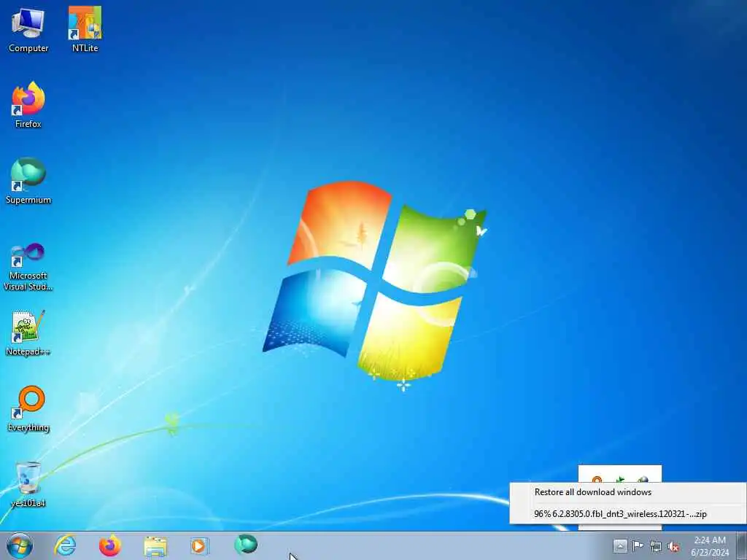Open the Windows Start menu orb
The height and width of the screenshot is (560, 747).
[20, 545]
